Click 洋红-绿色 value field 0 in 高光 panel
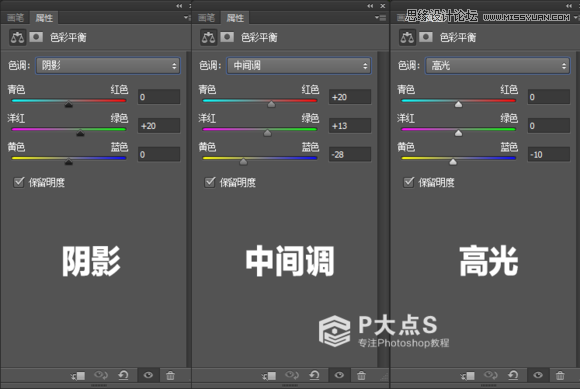This screenshot has height=389, width=580. [x=549, y=126]
